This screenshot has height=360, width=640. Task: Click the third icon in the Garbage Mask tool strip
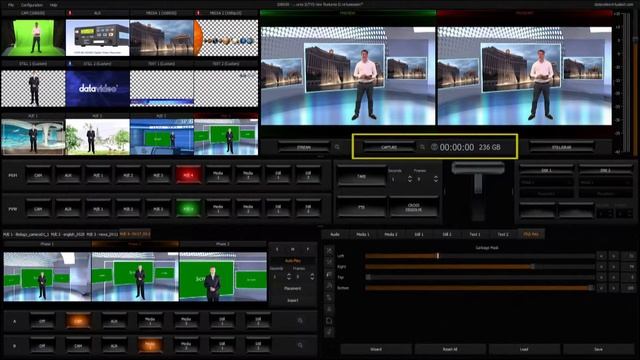[329, 274]
